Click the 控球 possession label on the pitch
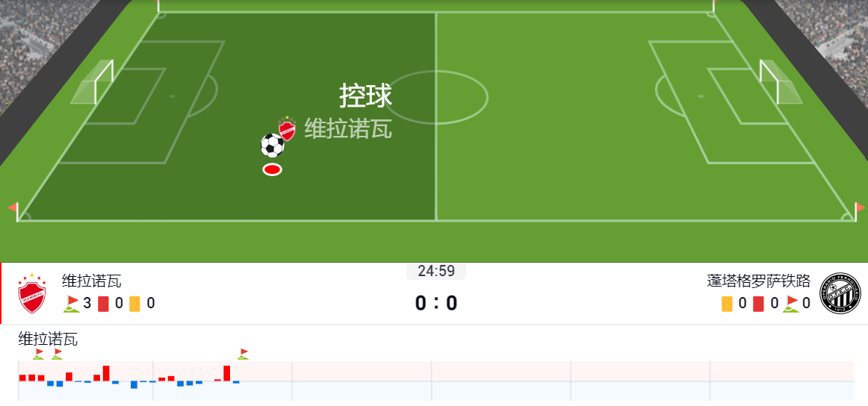Viewport: 868px width, 406px height. tap(366, 96)
